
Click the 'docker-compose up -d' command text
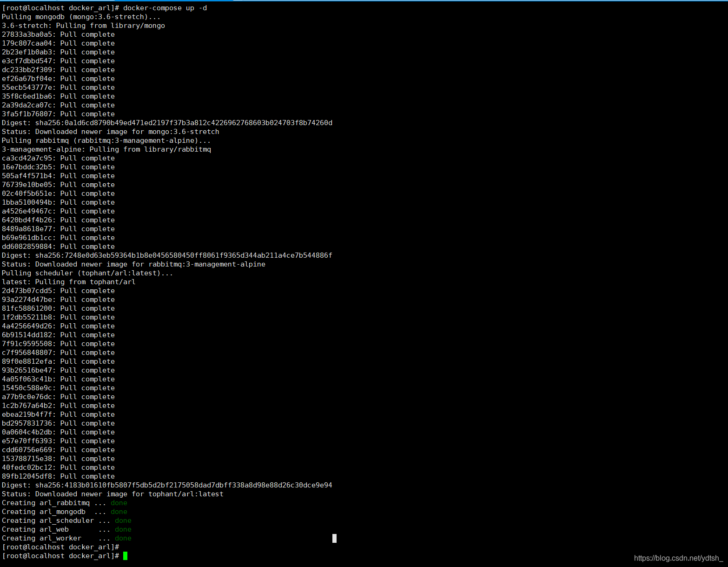click(x=165, y=8)
